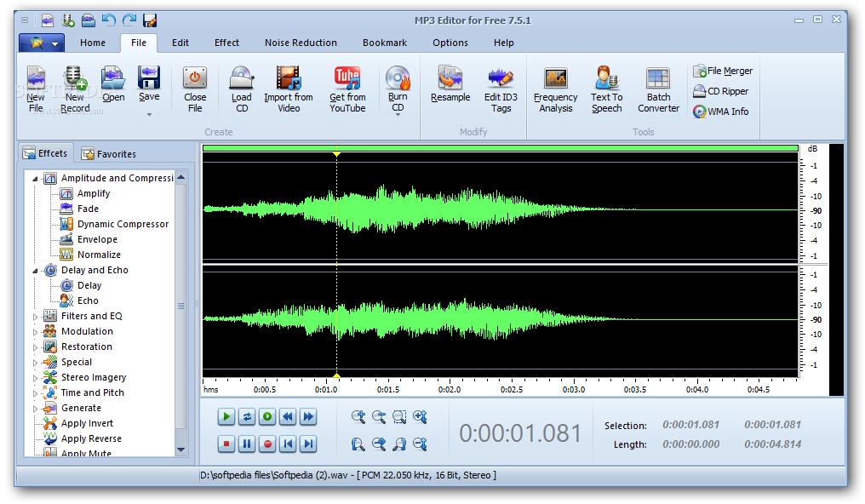Open the Options tab
The height and width of the screenshot is (504, 865).
[450, 43]
